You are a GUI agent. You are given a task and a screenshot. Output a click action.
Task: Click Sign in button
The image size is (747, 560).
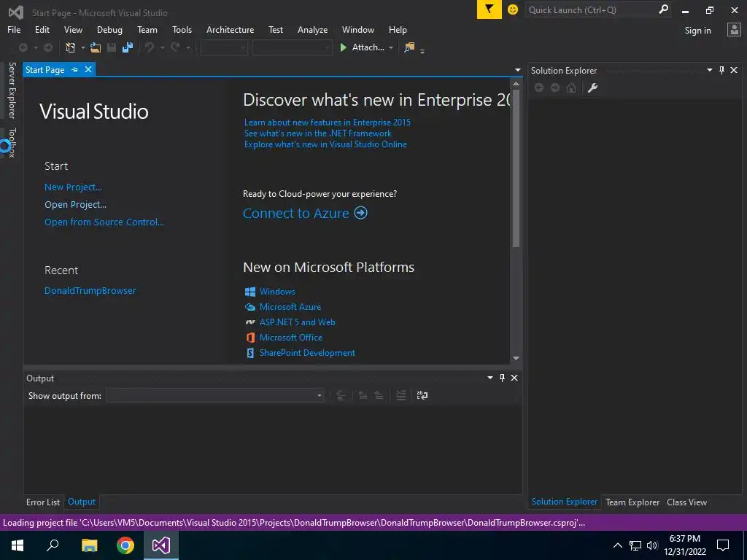[698, 31]
